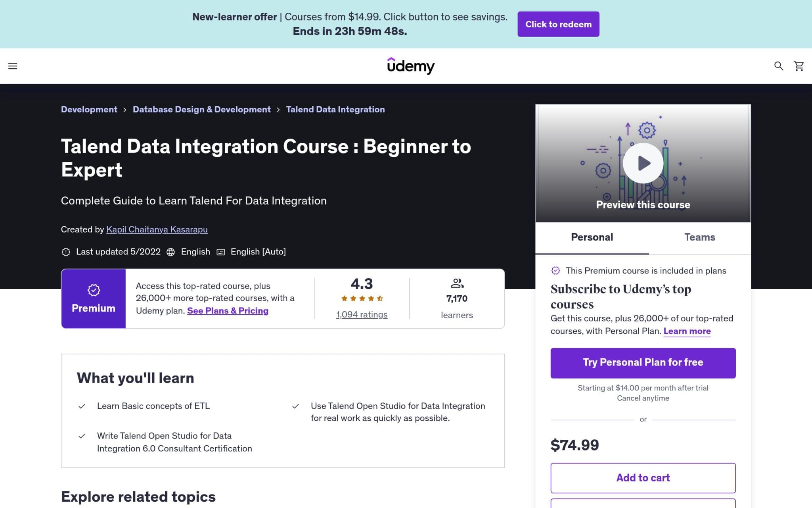Click the Click to redeem button
The width and height of the screenshot is (812, 508).
coord(558,24)
